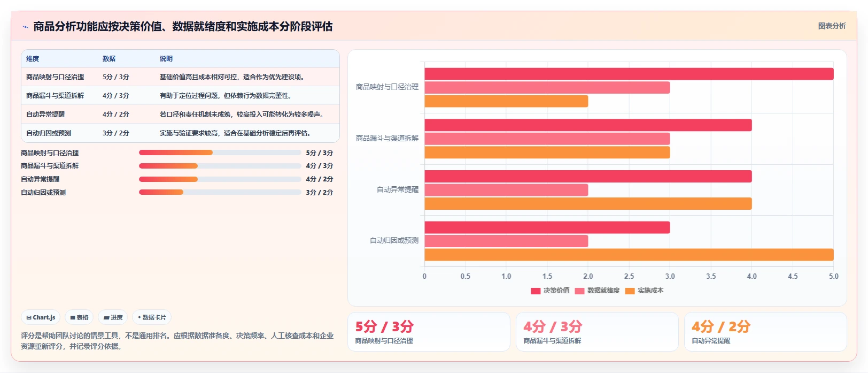
Task: Click table value 5分 / 3分 in 商品映射 row
Action: pos(116,77)
